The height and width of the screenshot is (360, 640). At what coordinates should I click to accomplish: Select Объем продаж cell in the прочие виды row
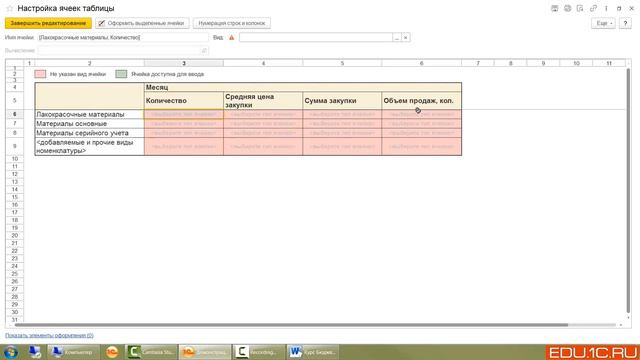tap(422, 147)
